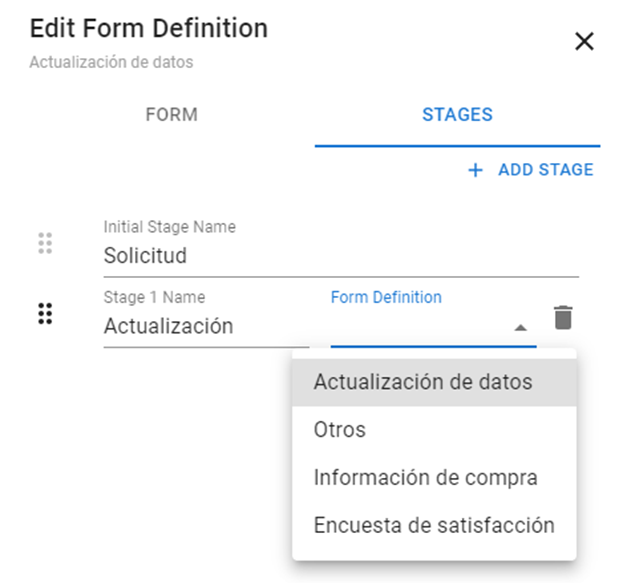Click the Form Definition dropdown arrow
631x583 pixels.
click(x=519, y=328)
